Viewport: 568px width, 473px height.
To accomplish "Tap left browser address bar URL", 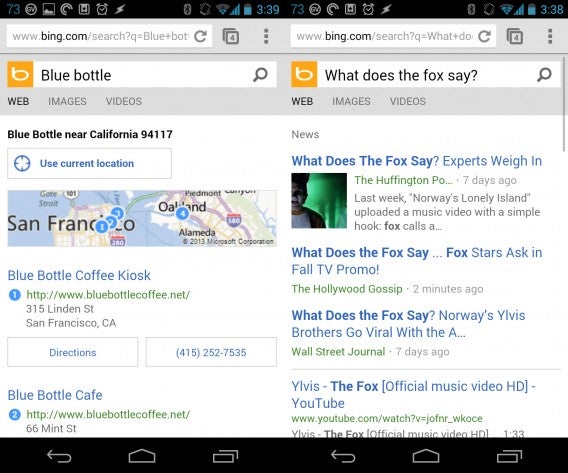I will pyautogui.click(x=100, y=36).
